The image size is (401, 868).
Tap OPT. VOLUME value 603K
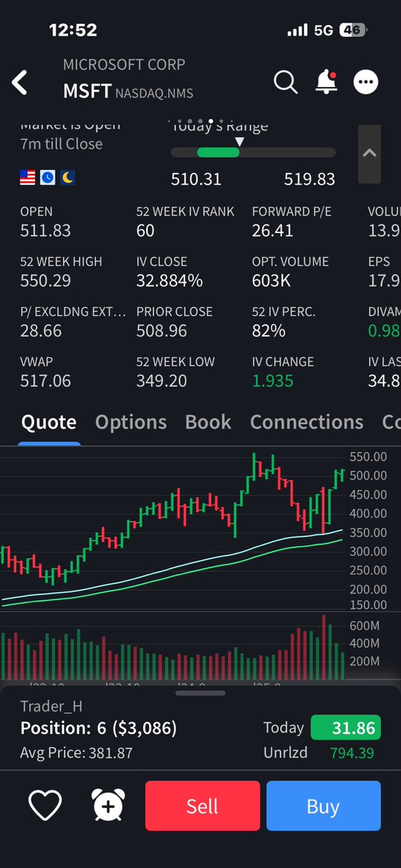271,281
